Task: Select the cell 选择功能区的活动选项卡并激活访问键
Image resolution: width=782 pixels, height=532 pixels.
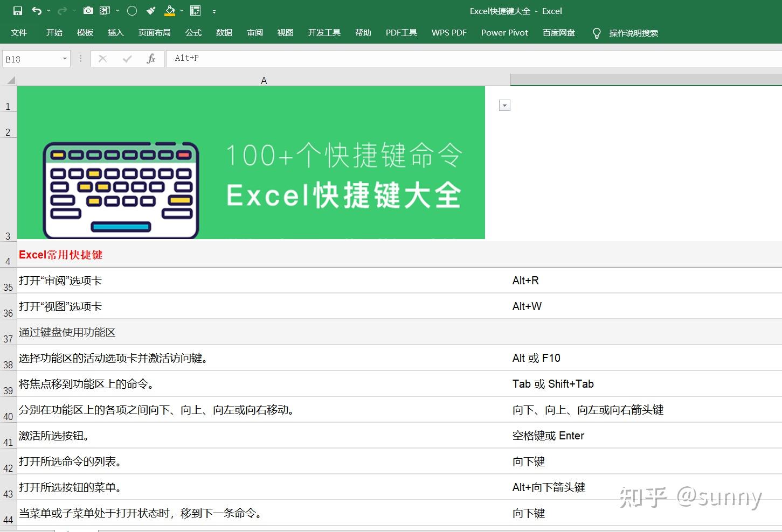Action: pyautogui.click(x=264, y=358)
